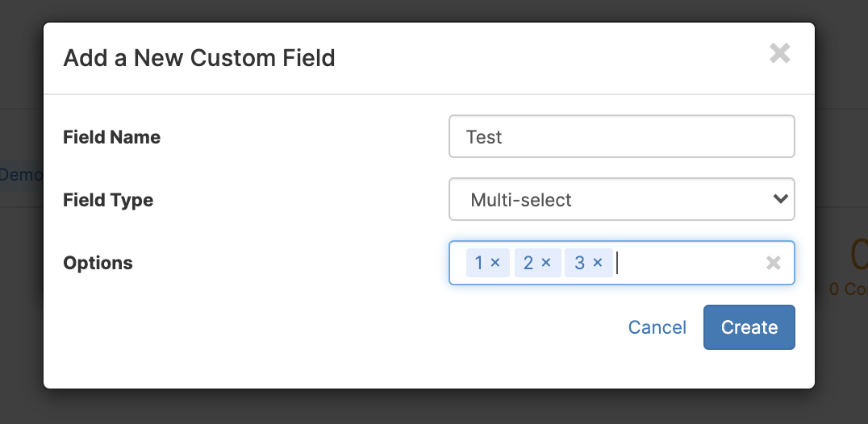Click the Create button
Viewport: 868px width, 424px height.
[x=749, y=327]
